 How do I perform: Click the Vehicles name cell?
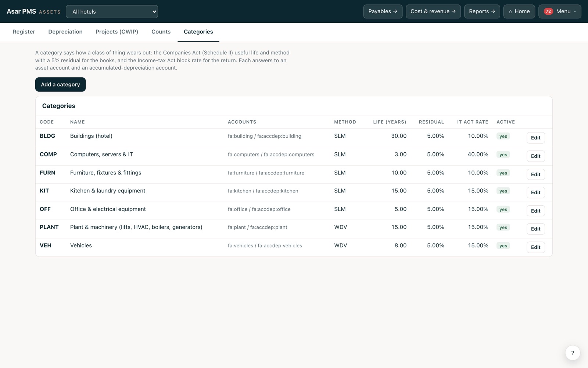tap(81, 245)
